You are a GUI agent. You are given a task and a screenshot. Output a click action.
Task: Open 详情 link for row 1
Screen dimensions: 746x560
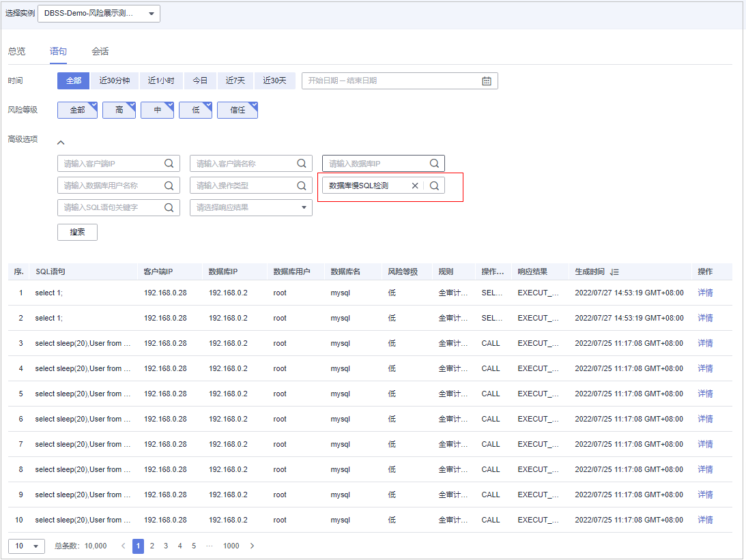(x=704, y=293)
